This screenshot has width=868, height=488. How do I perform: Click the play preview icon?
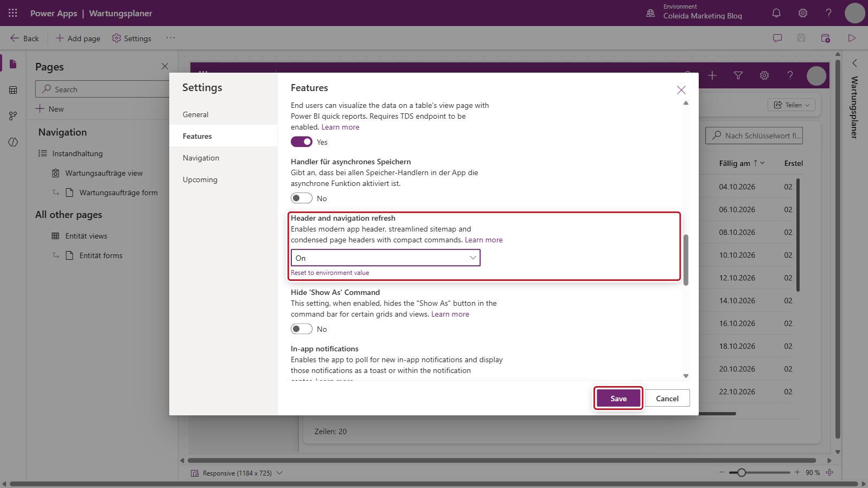coord(852,38)
